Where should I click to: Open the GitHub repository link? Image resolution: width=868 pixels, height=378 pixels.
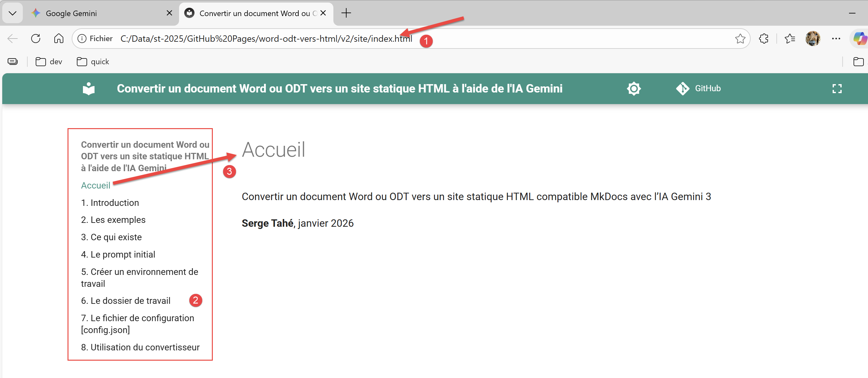pos(698,89)
